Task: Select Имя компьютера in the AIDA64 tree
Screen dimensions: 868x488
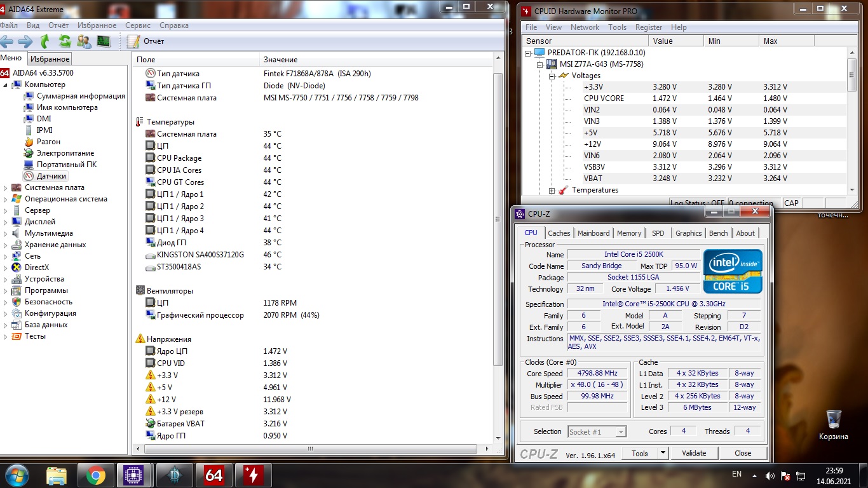Action: pos(67,107)
